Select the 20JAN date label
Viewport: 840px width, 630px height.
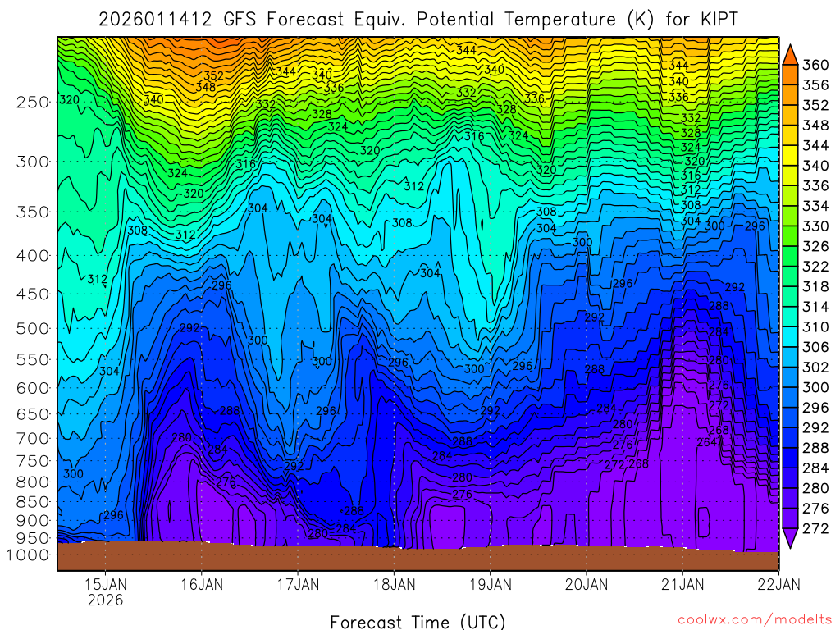coord(587,584)
